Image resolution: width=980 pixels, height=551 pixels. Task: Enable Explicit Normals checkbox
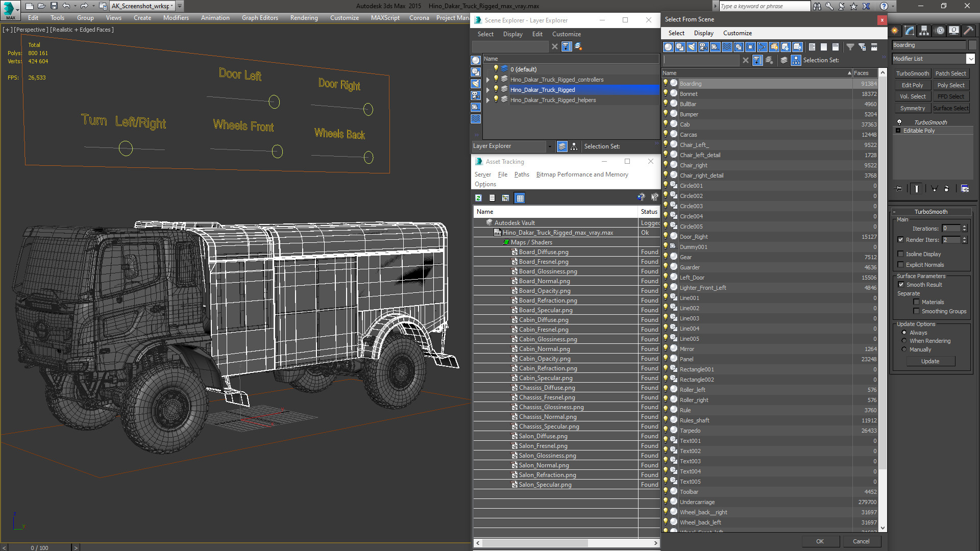pyautogui.click(x=901, y=265)
